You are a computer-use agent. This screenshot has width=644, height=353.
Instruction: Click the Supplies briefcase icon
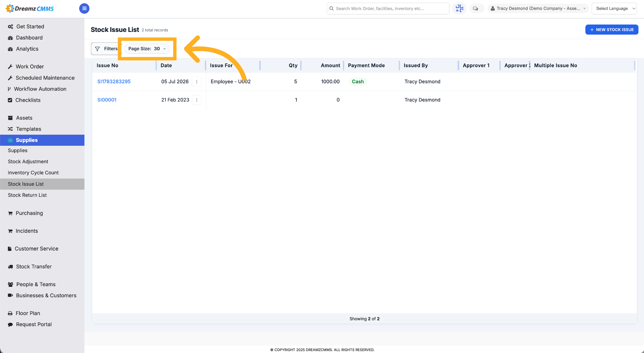[10, 140]
